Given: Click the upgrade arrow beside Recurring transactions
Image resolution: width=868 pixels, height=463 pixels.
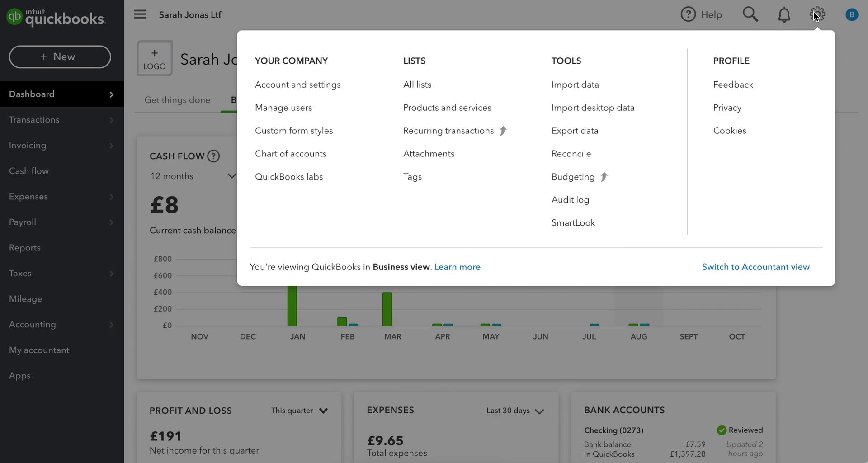Looking at the screenshot, I should coord(503,131).
